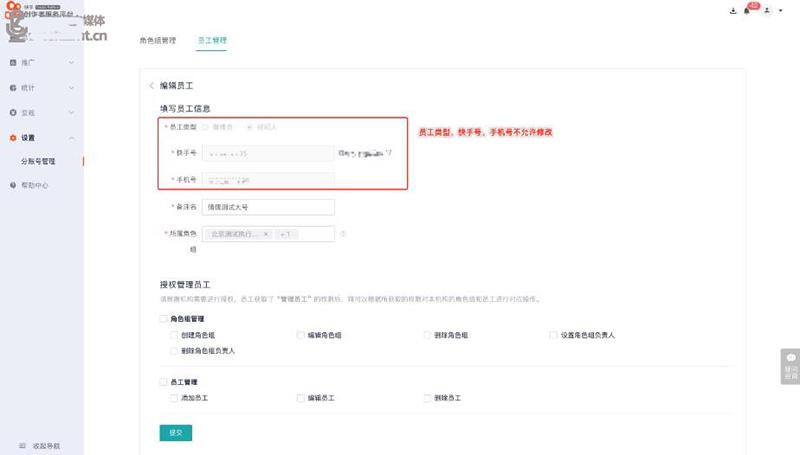The image size is (800, 455).
Task: Click the help icon beside 所属角色组 field
Action: pos(343,234)
